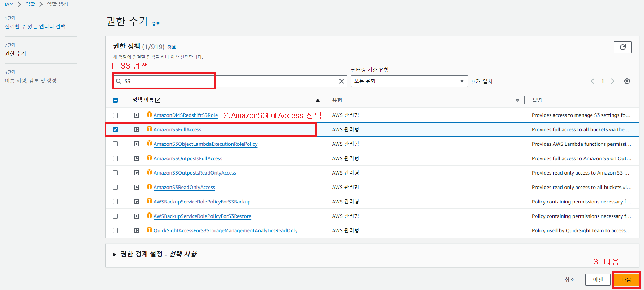
Task: Select step 3 이름 지정, 검토 및 생성
Action: click(31, 80)
